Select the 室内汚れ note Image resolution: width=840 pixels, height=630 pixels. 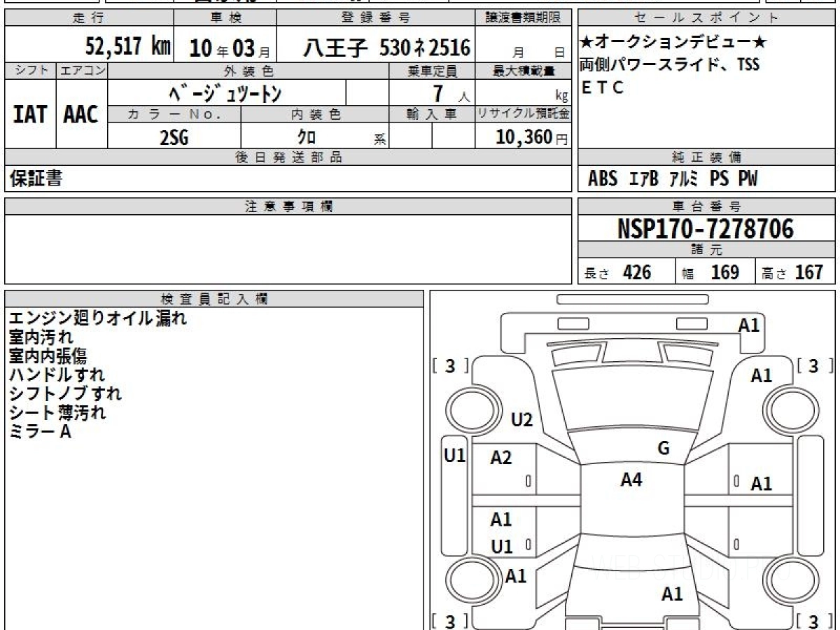(41, 337)
